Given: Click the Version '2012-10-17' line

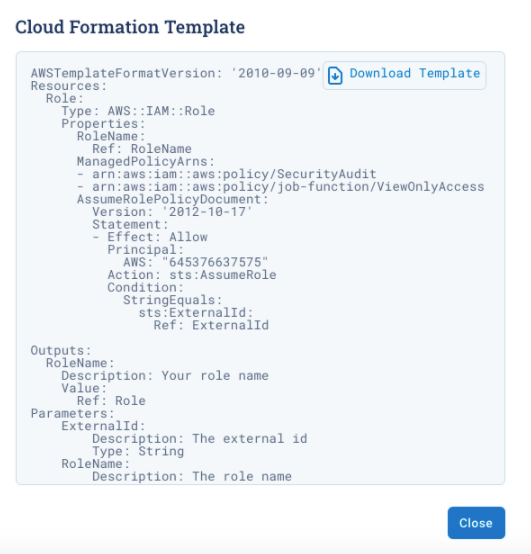Looking at the screenshot, I should pos(172,212).
